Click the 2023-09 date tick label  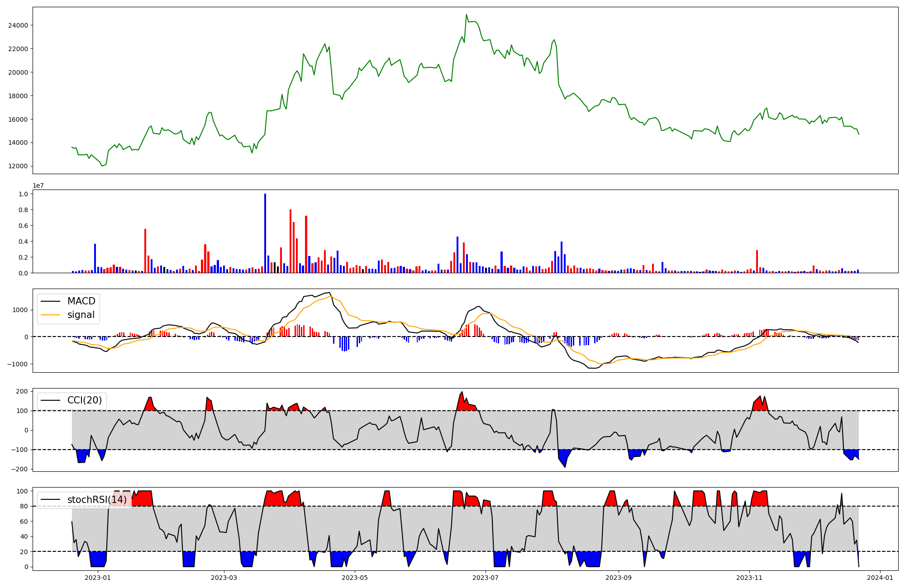click(x=618, y=578)
